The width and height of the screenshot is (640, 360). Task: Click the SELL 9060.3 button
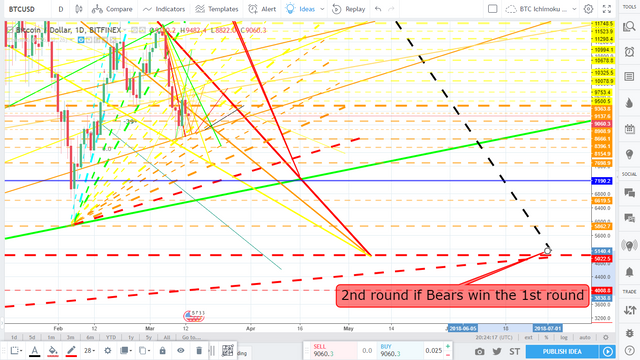tap(329, 350)
